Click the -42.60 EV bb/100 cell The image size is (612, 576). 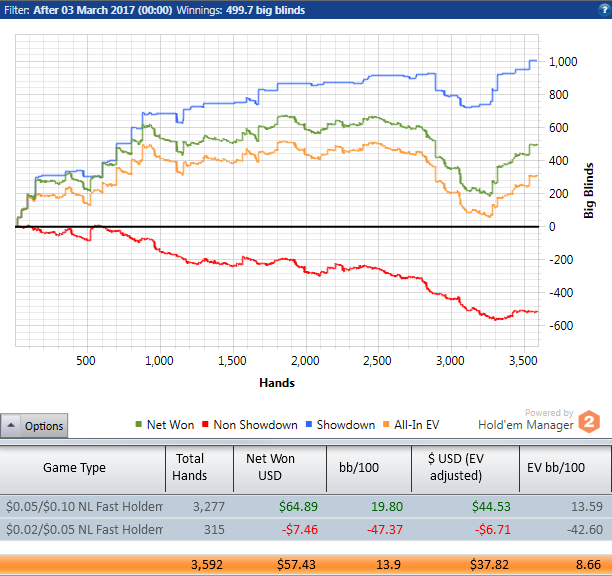(x=585, y=530)
